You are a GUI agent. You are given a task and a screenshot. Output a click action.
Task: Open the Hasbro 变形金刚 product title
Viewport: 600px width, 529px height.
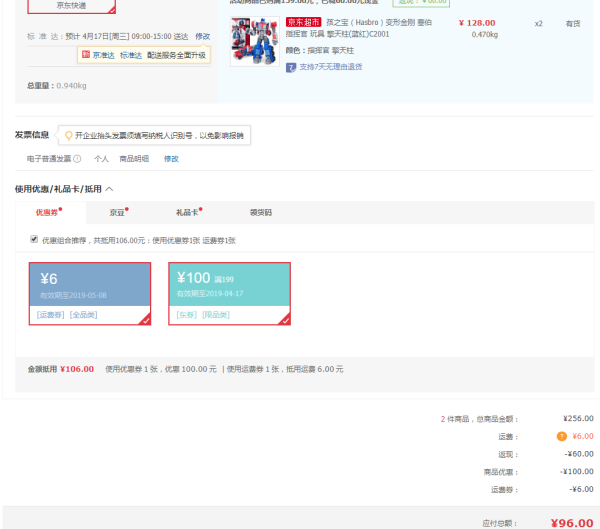coord(359,28)
